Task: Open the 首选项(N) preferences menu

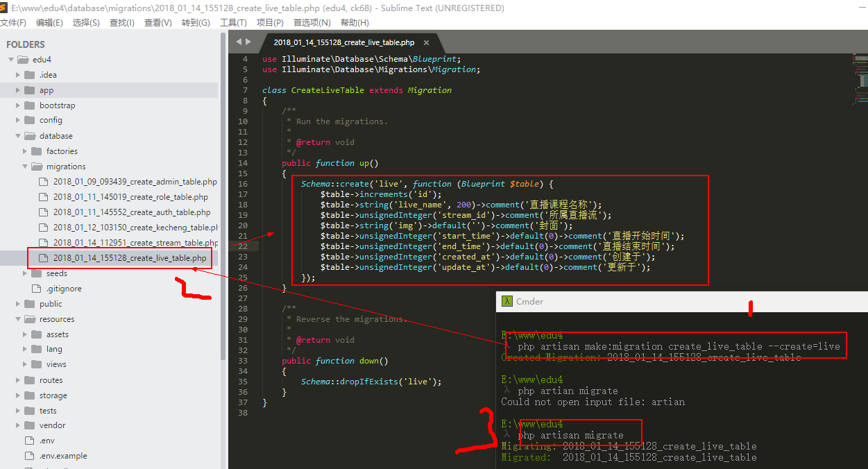Action: click(312, 23)
